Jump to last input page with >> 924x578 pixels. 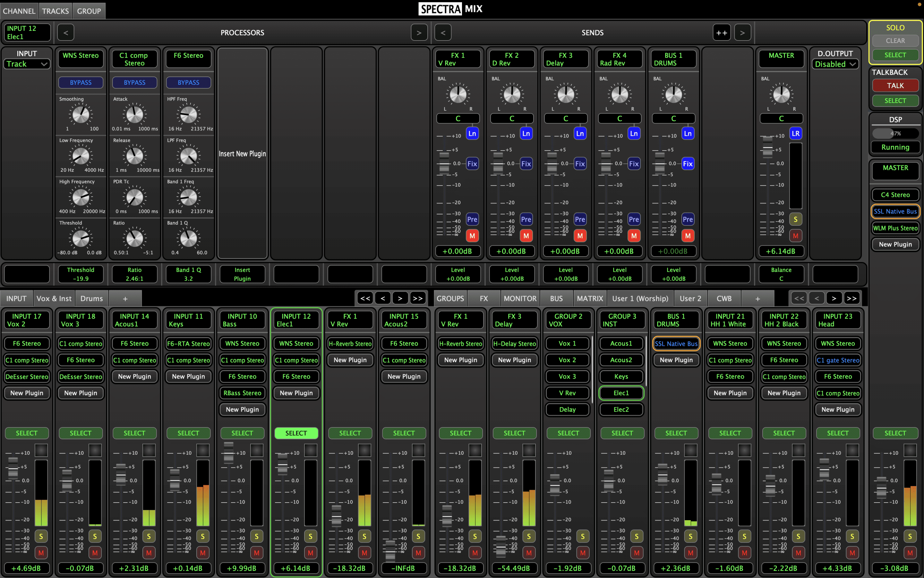[417, 298]
